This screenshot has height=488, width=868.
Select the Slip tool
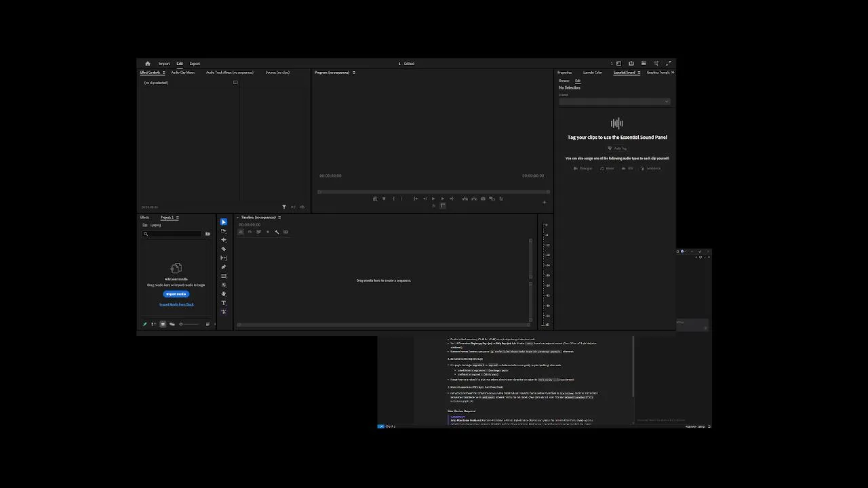pyautogui.click(x=224, y=258)
